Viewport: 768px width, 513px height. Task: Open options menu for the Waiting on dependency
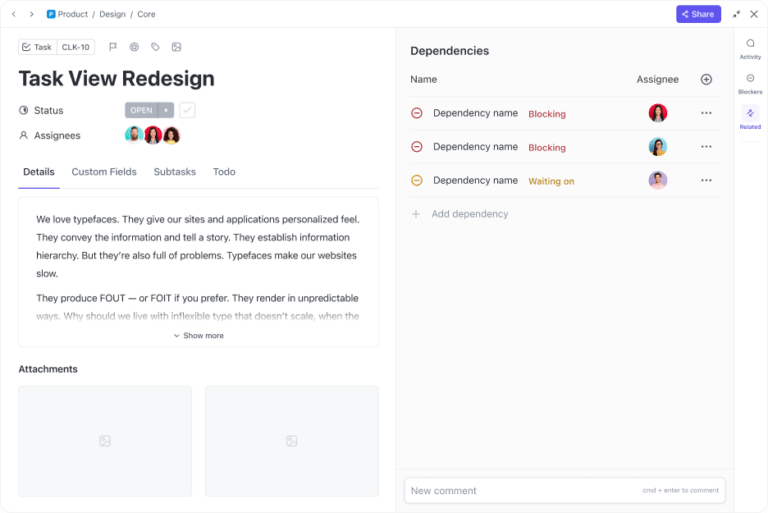(706, 181)
